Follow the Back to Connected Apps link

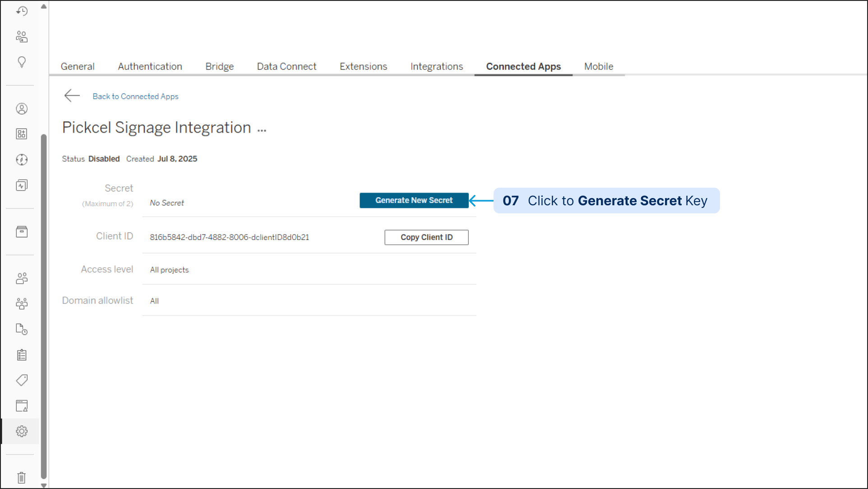coord(135,97)
